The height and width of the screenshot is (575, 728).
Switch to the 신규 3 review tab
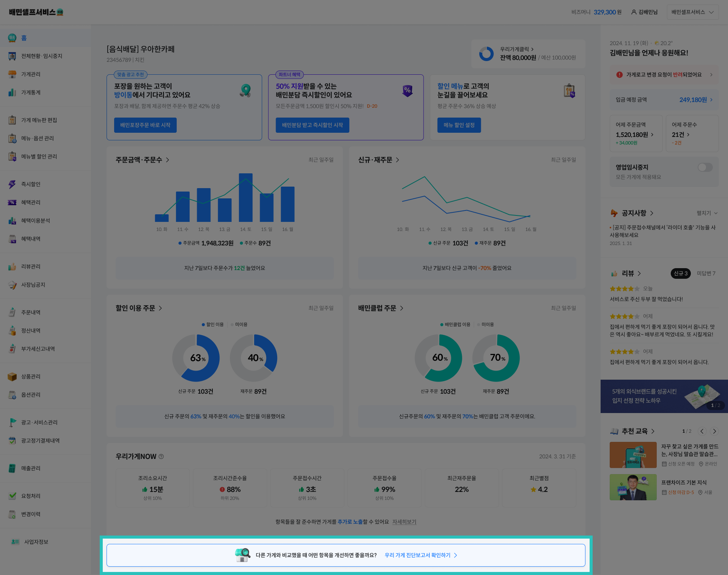(x=681, y=273)
